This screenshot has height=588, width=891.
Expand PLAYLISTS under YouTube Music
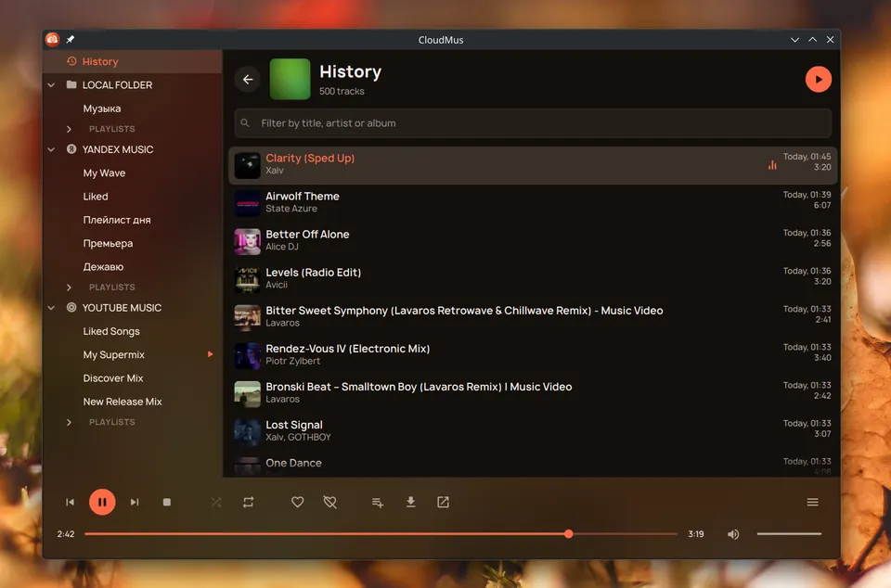pyautogui.click(x=69, y=423)
